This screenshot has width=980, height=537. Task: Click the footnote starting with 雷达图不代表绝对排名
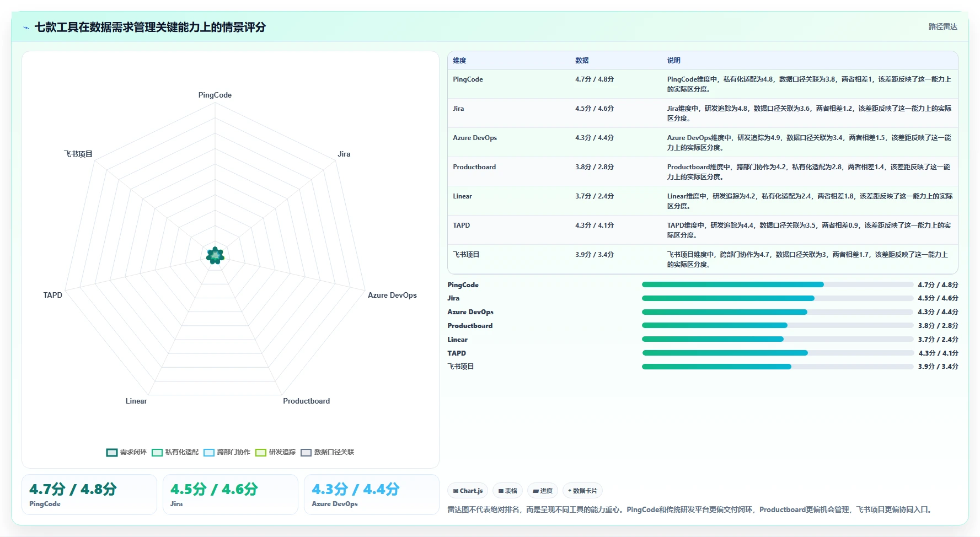point(691,510)
